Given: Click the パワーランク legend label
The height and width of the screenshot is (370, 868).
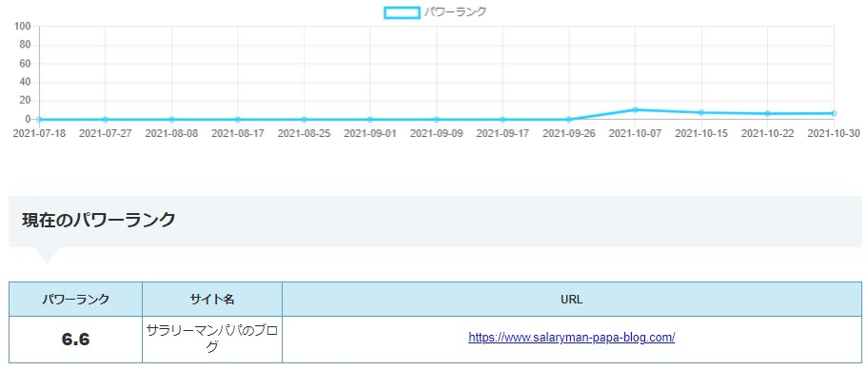Looking at the screenshot, I should click(x=455, y=12).
